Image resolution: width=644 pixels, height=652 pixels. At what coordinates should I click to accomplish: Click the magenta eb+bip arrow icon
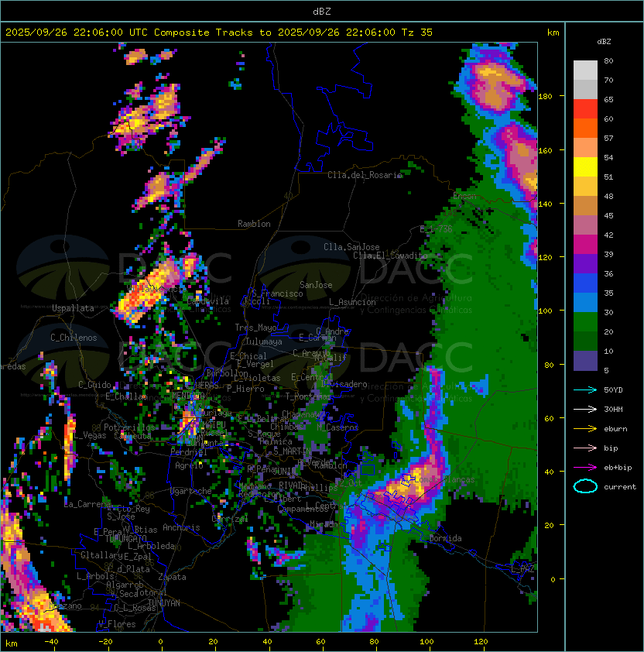[585, 468]
